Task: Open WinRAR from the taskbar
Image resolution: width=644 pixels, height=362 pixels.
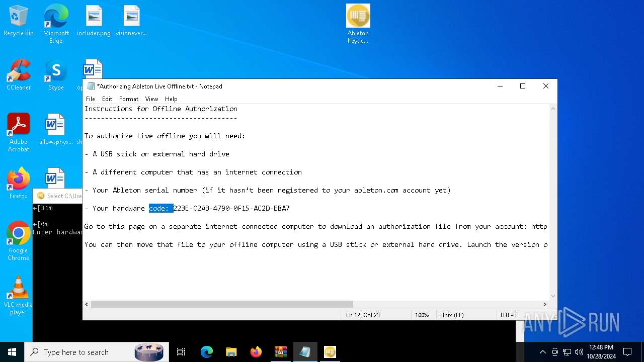Action: [281, 352]
